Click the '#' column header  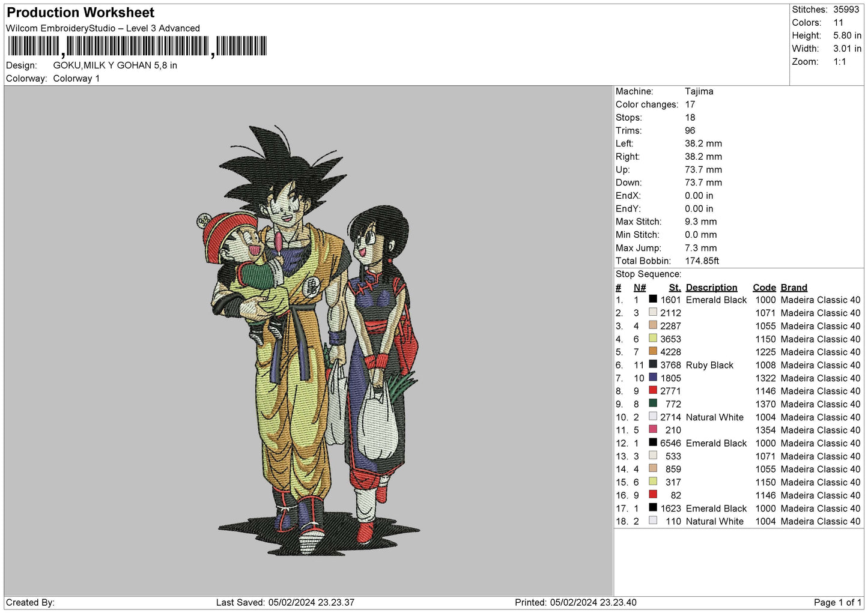[x=619, y=288]
